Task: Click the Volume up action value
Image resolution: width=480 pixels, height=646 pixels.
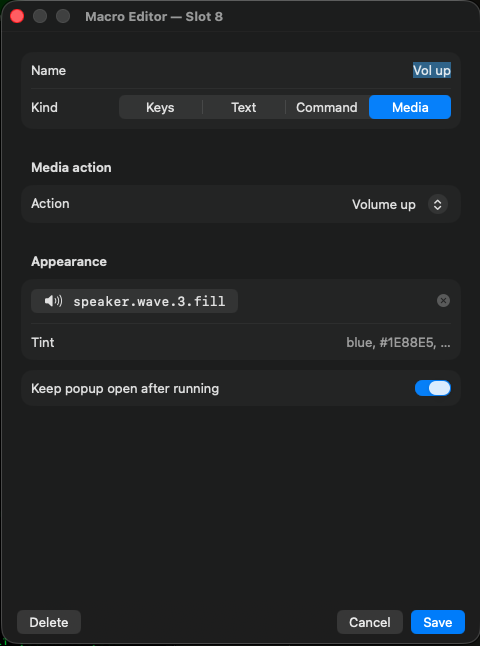Action: pos(384,204)
